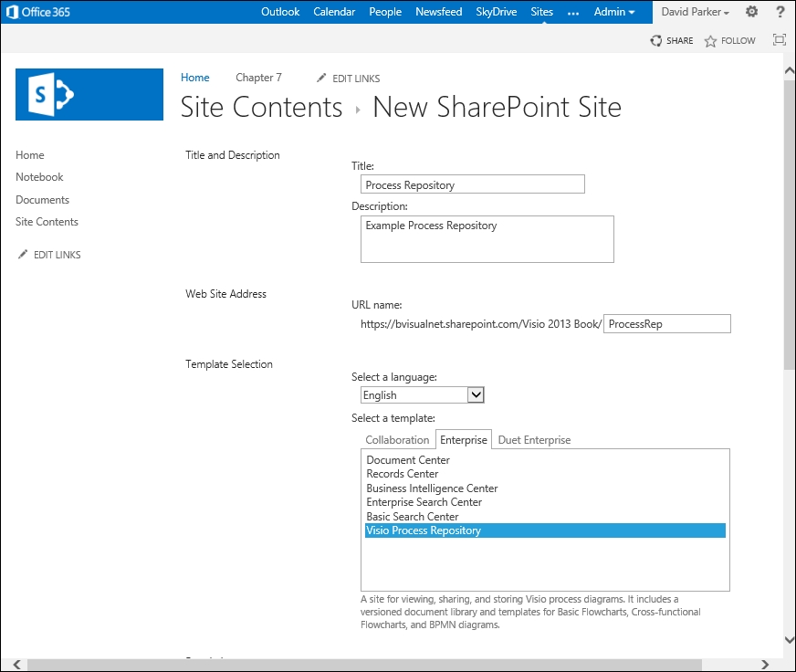Viewport: 796px width, 672px height.
Task: Click the URL name input field
Action: (x=667, y=324)
